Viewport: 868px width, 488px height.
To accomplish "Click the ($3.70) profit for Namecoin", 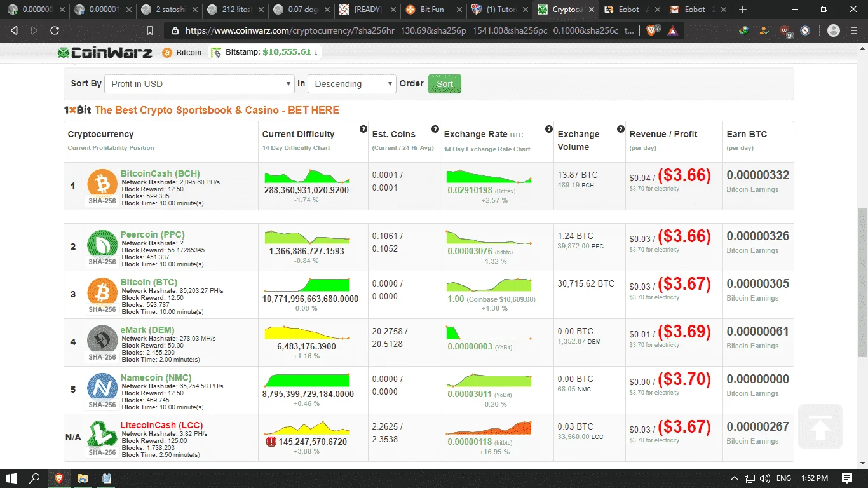I will (684, 379).
